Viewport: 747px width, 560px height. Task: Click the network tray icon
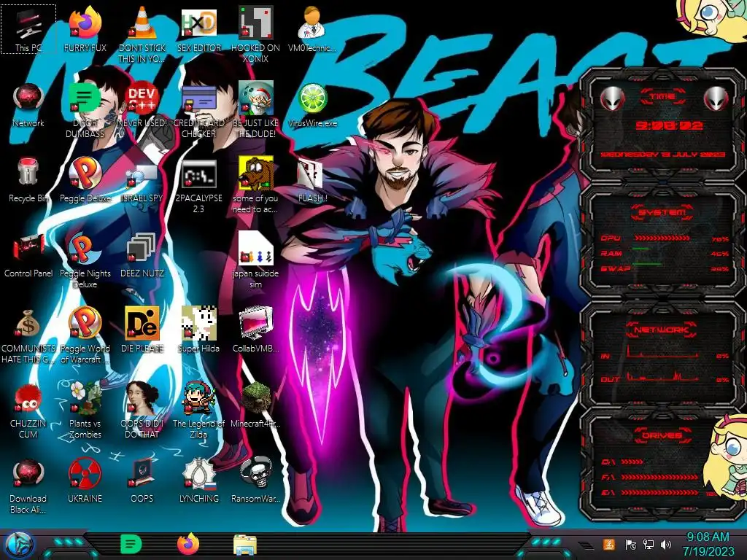[x=649, y=544]
